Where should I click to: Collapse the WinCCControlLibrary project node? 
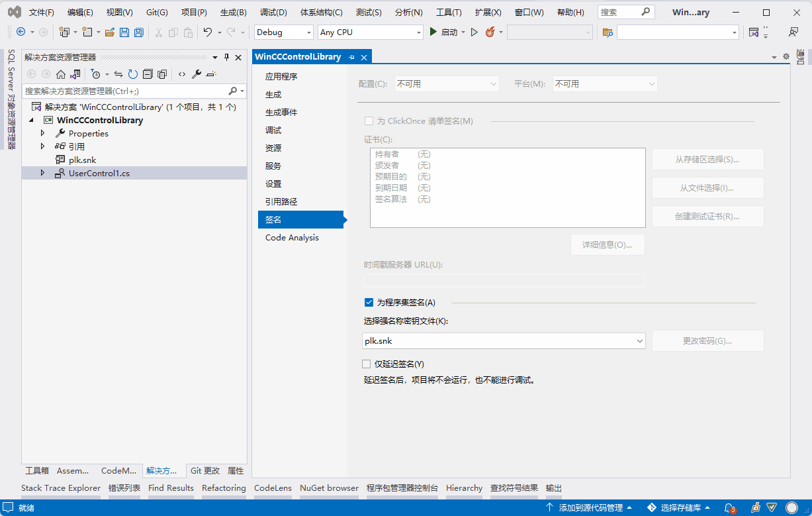click(x=32, y=120)
